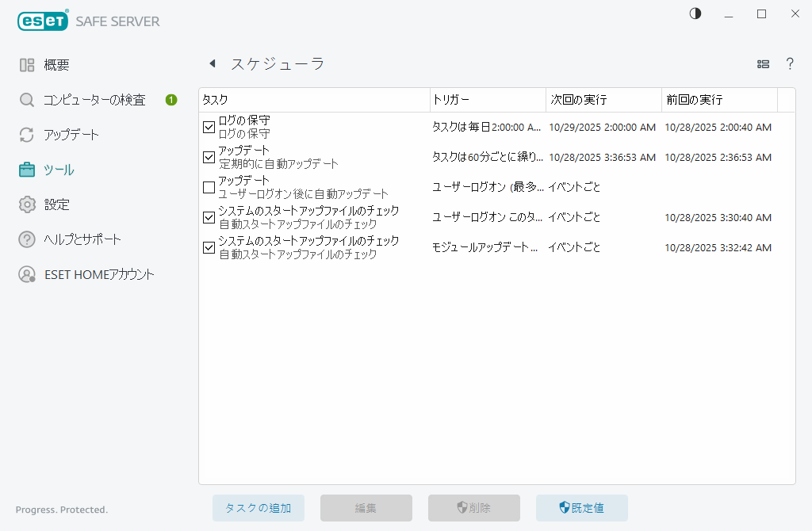This screenshot has width=812, height=531.
Task: Click the 概要 grid icon in the sidebar
Action: click(x=26, y=65)
